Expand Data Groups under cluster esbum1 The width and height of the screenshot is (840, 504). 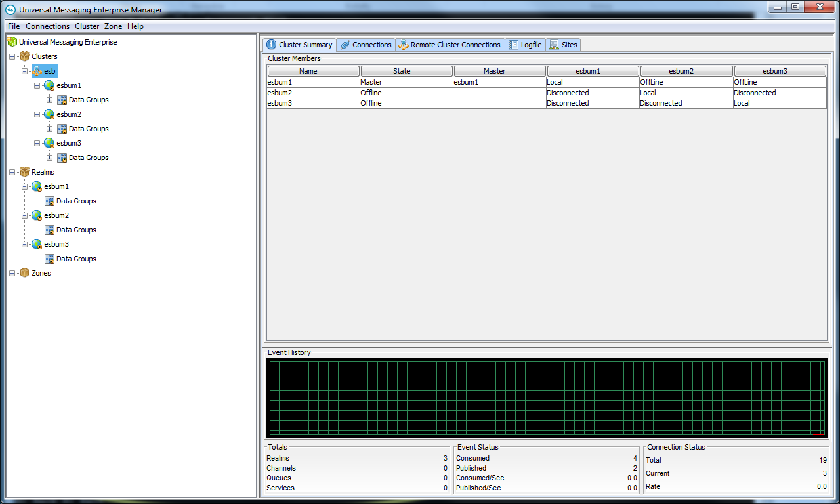click(50, 100)
